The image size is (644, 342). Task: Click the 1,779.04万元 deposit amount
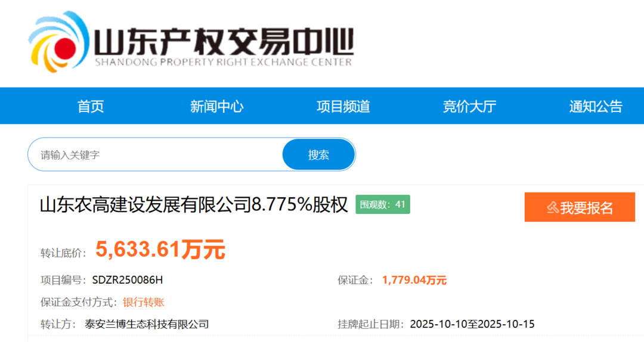(x=414, y=280)
